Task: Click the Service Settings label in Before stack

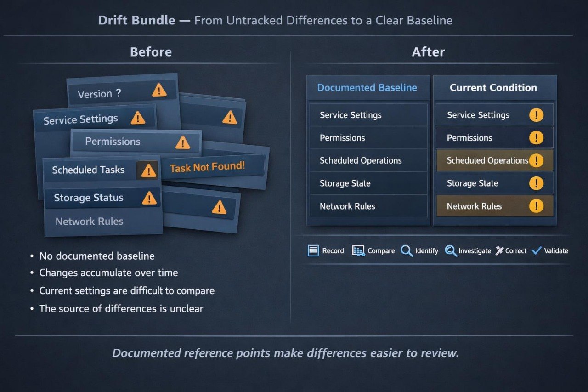Action: pos(81,119)
